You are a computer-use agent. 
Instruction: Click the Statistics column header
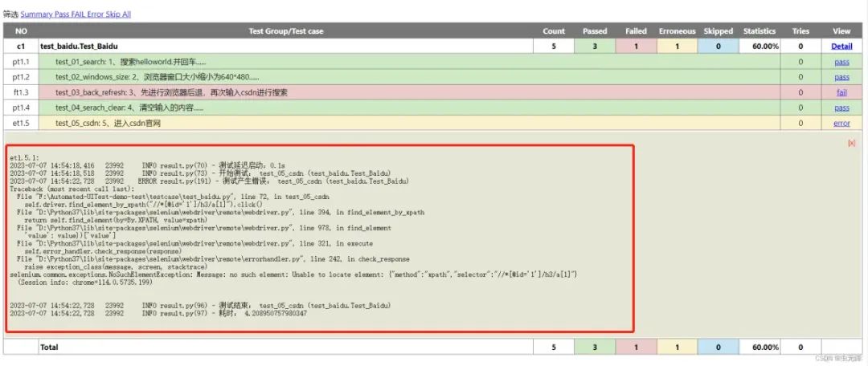(x=759, y=31)
